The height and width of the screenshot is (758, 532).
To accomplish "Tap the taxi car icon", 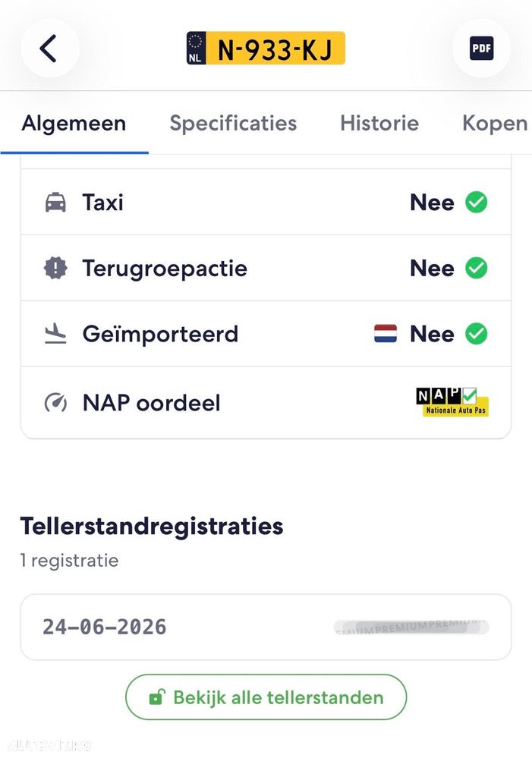I will [55, 202].
